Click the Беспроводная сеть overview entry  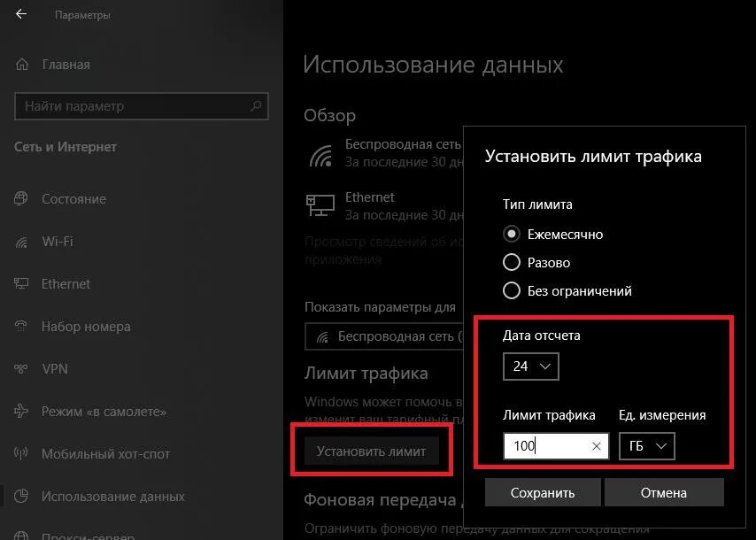403,153
